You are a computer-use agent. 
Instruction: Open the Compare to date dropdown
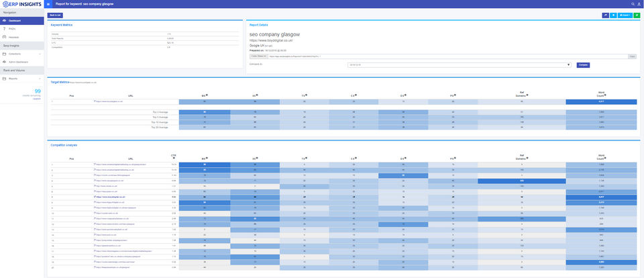point(459,65)
